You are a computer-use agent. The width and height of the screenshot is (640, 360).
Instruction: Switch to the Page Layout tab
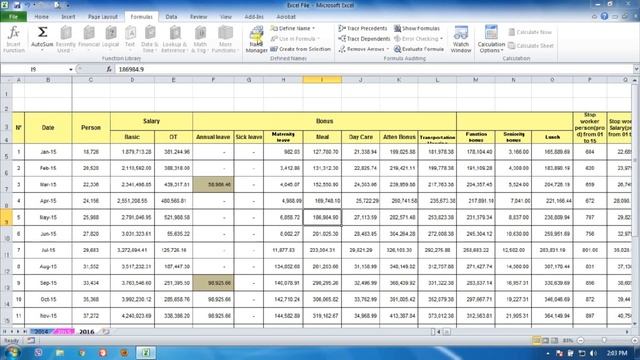point(103,17)
